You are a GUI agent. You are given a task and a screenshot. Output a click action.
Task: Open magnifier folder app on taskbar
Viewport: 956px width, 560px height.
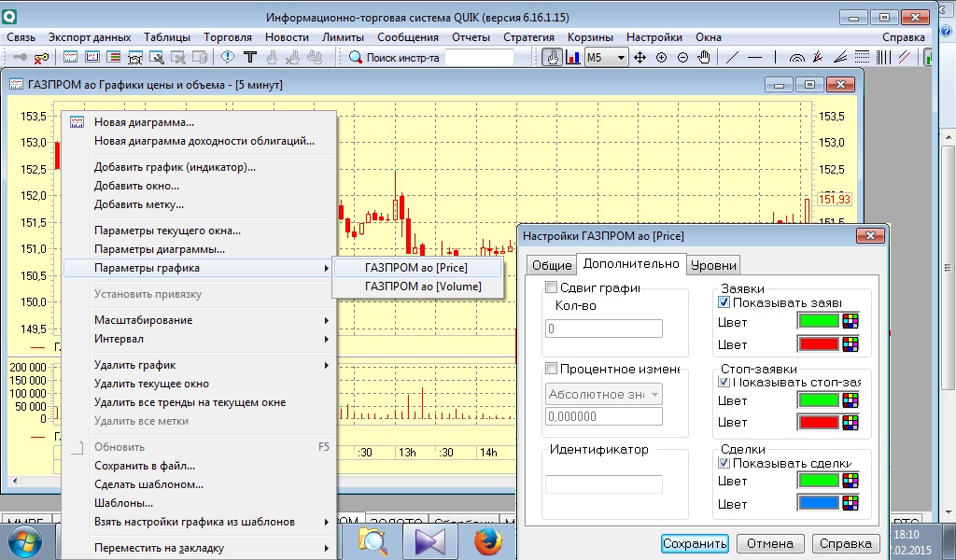click(x=373, y=541)
